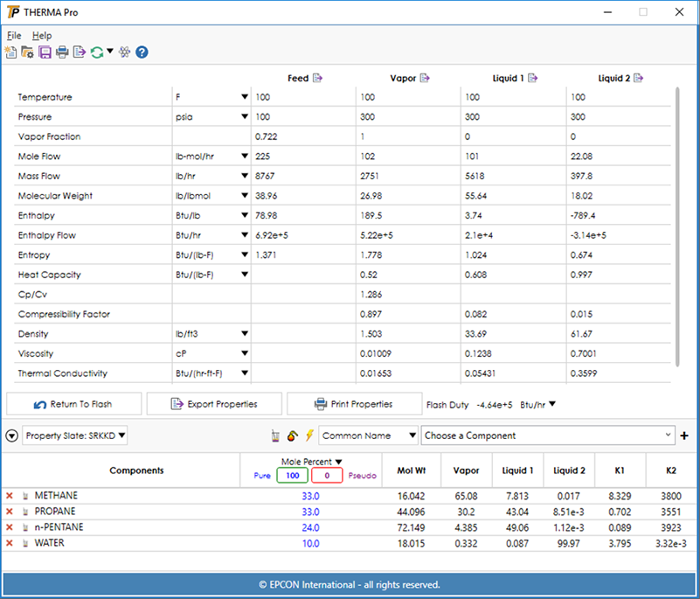Click the atom molecule toolbar icon
This screenshot has width=700, height=599.
coord(125,52)
